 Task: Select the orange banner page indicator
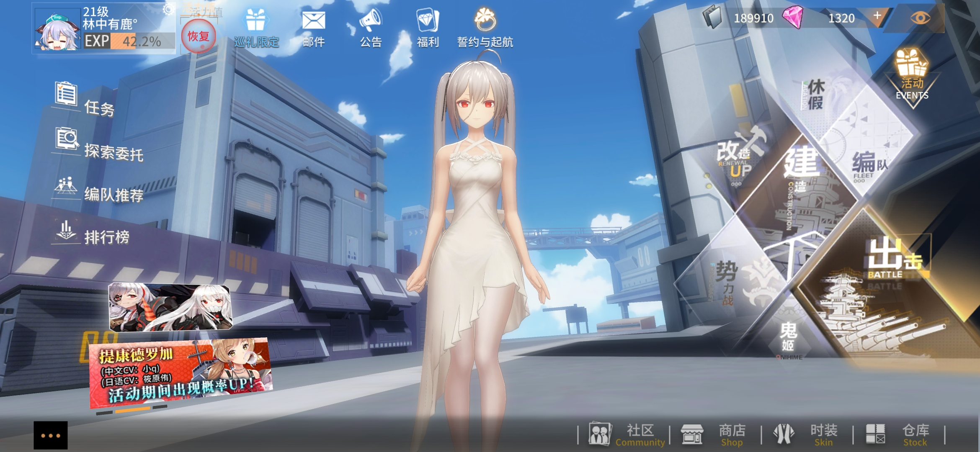[132, 410]
